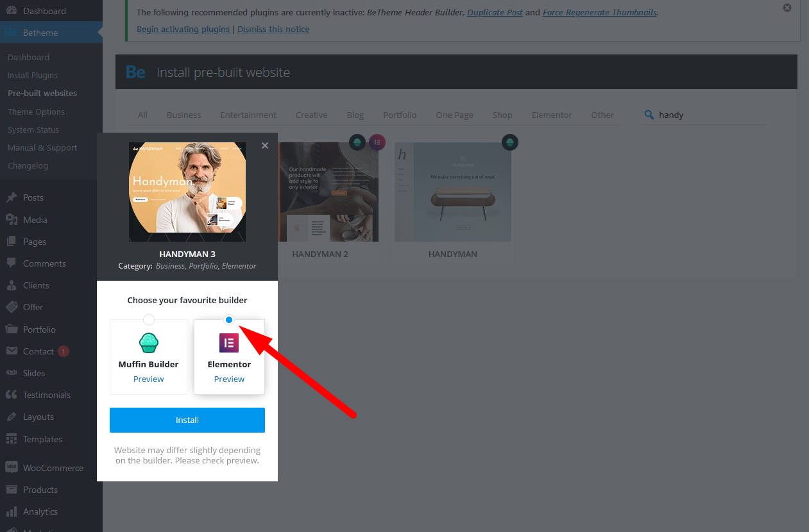Click the Portfolio folder icon

click(x=12, y=329)
